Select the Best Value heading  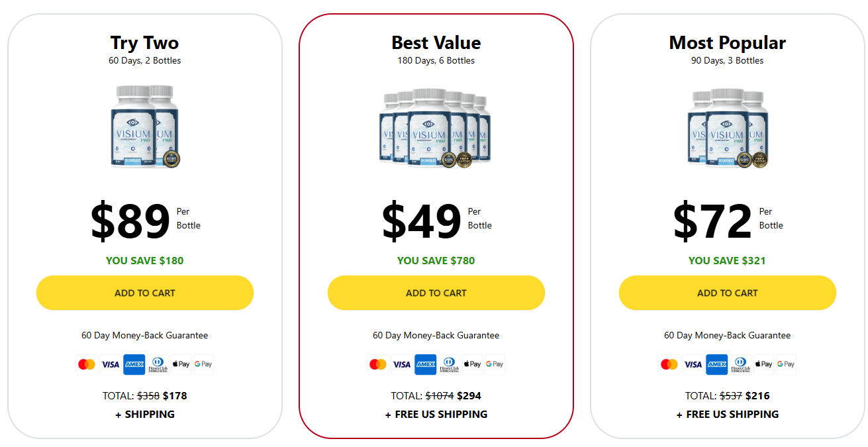(436, 43)
